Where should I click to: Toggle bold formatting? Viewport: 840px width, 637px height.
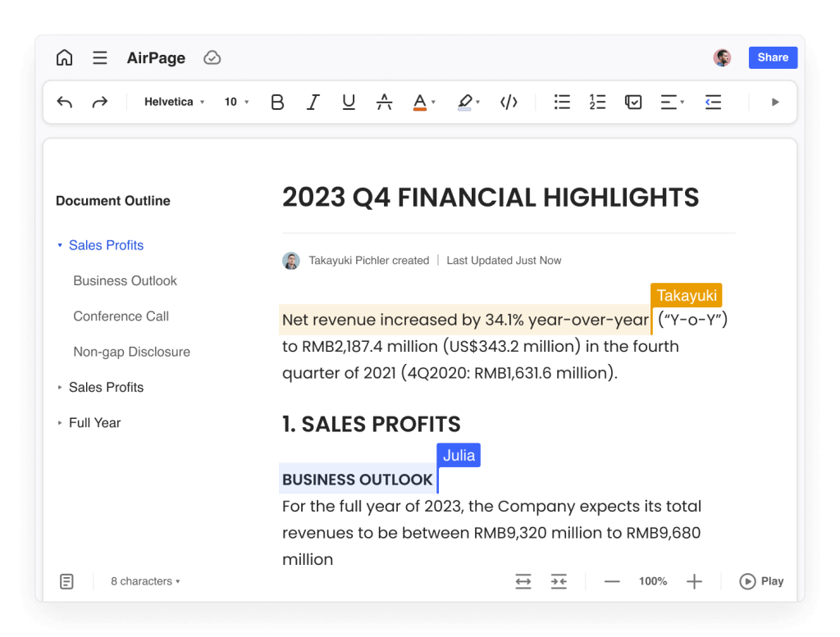pos(277,102)
